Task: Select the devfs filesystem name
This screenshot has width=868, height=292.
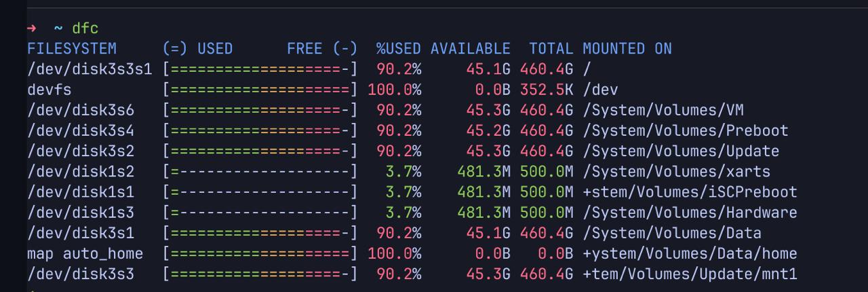Action: point(50,90)
